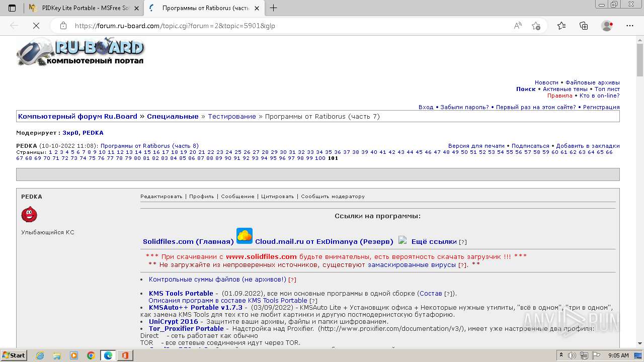Image resolution: width=644 pixels, height=362 pixels.
Task: Open KMS Tools Portable link
Action: point(181,293)
